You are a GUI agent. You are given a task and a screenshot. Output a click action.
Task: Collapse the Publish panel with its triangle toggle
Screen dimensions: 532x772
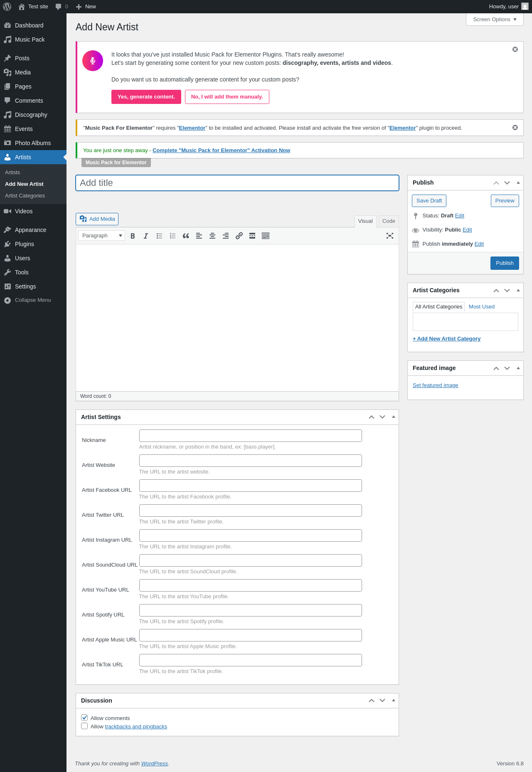pos(518,183)
